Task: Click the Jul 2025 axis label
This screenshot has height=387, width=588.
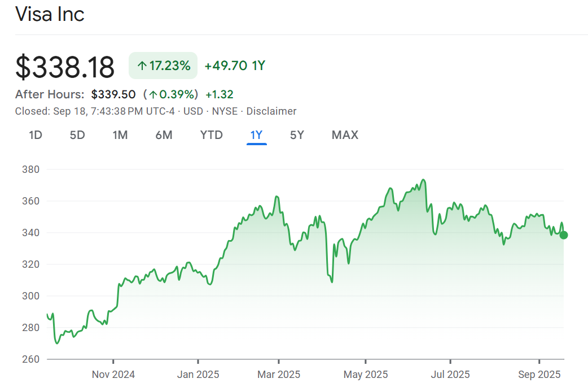Action: [x=450, y=374]
